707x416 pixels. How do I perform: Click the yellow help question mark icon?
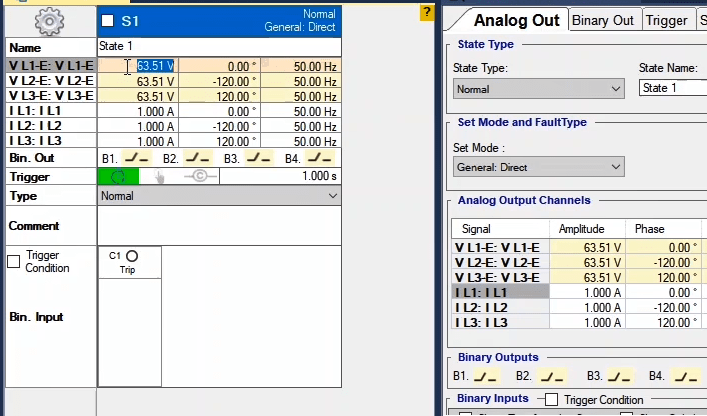[x=427, y=13]
